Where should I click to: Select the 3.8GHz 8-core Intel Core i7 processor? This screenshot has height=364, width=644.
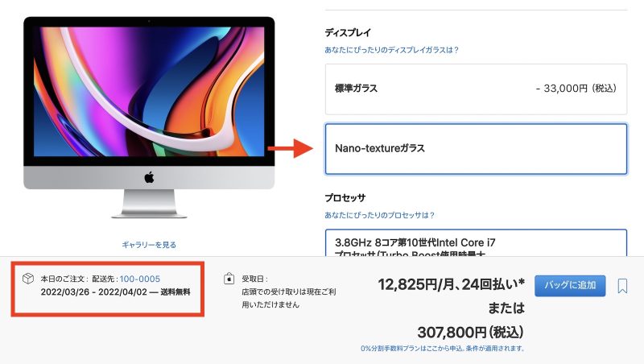point(476,243)
